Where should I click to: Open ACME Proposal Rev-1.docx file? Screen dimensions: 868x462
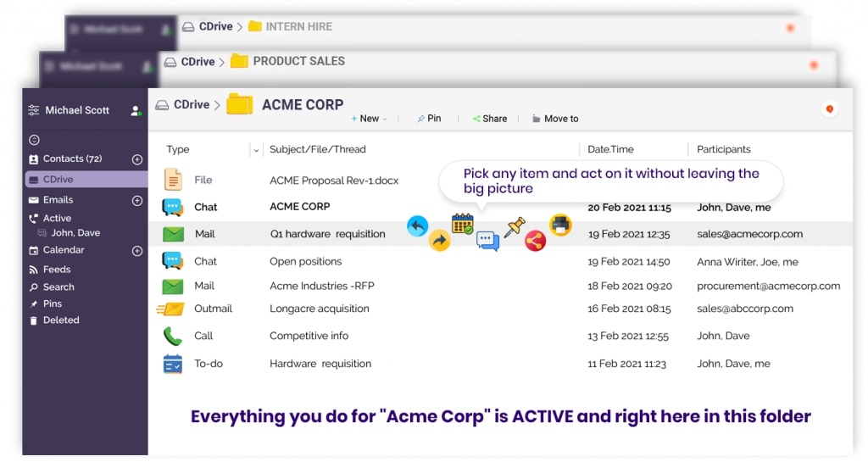click(334, 181)
